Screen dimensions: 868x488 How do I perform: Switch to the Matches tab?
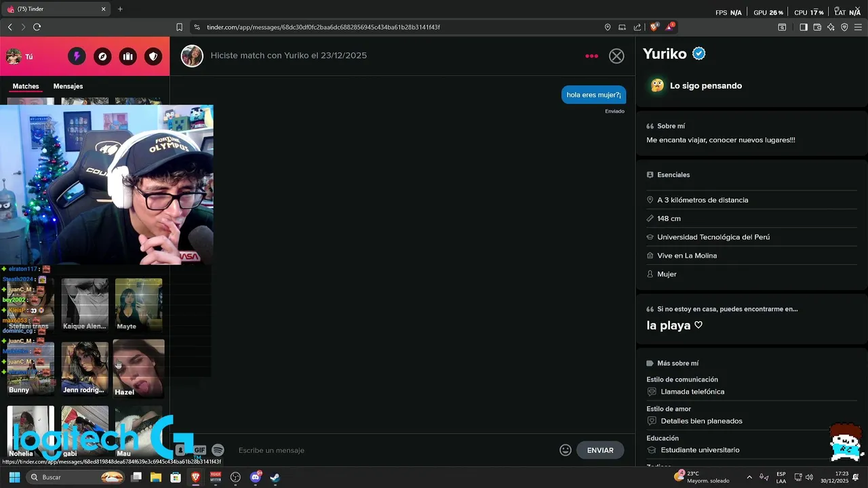click(x=26, y=86)
